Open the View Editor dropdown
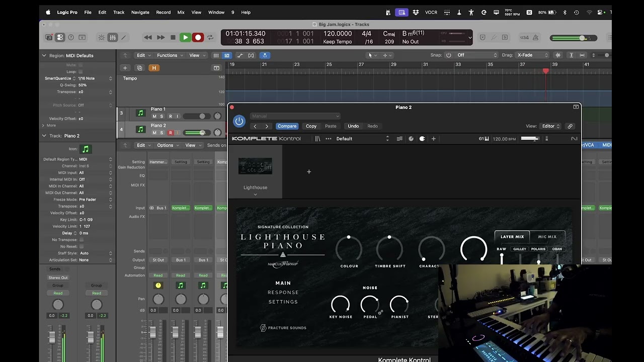The height and width of the screenshot is (362, 644). point(550,126)
